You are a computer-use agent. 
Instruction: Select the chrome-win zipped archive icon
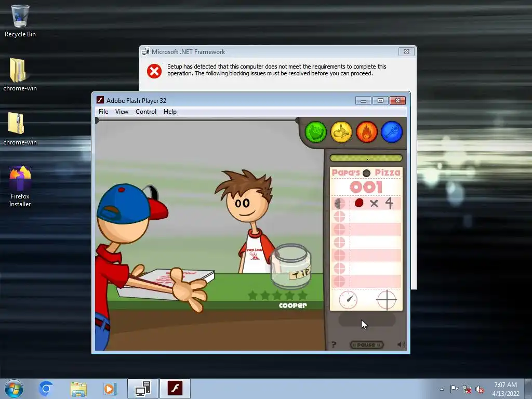(x=20, y=129)
